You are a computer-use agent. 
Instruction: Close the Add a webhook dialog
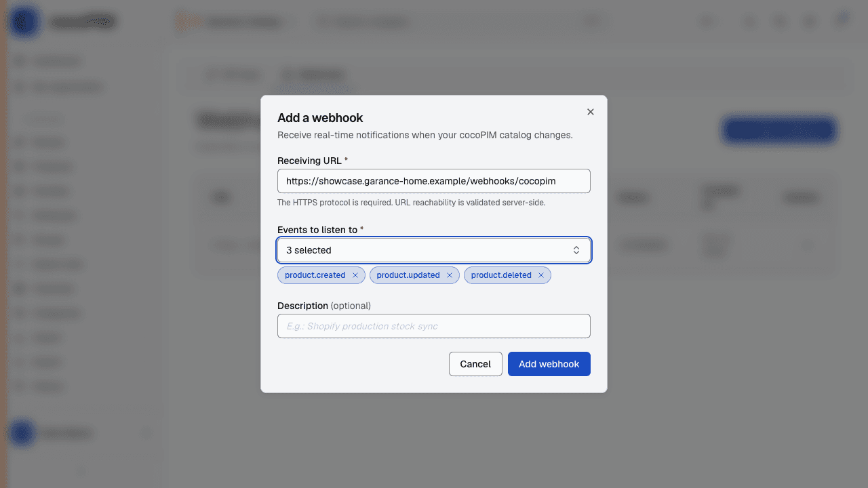click(591, 112)
